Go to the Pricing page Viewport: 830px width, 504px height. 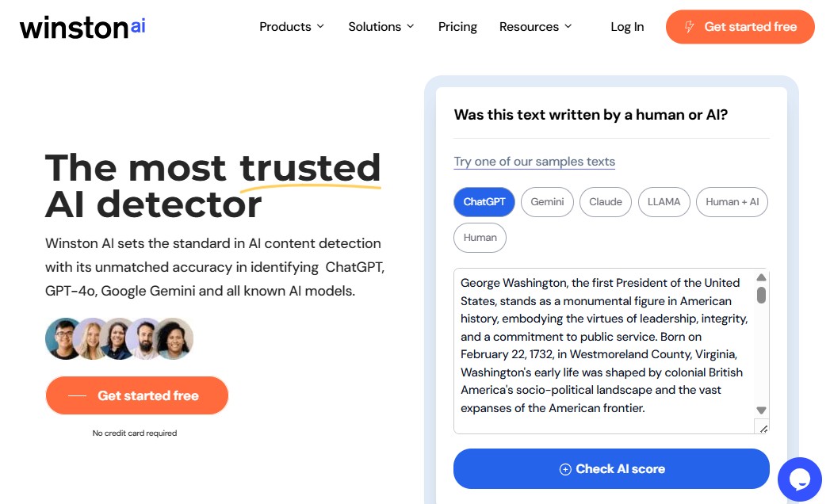tap(457, 27)
